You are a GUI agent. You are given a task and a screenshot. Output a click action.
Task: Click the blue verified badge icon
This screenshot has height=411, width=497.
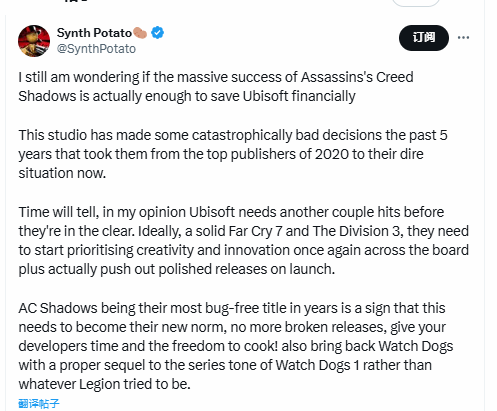coord(157,33)
